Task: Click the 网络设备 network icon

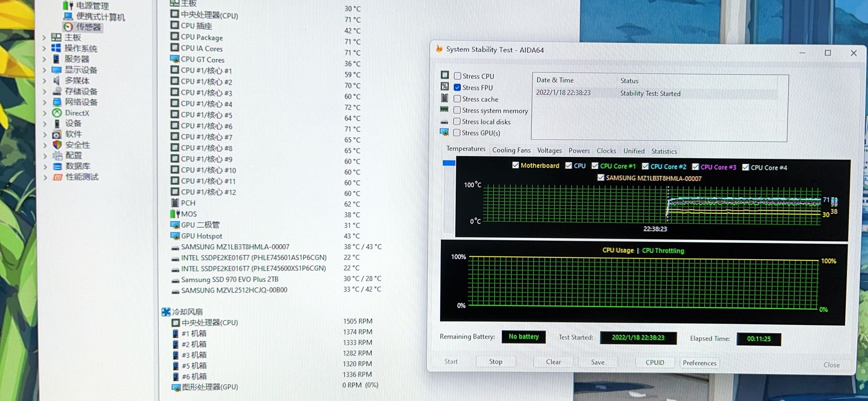Action: click(57, 102)
